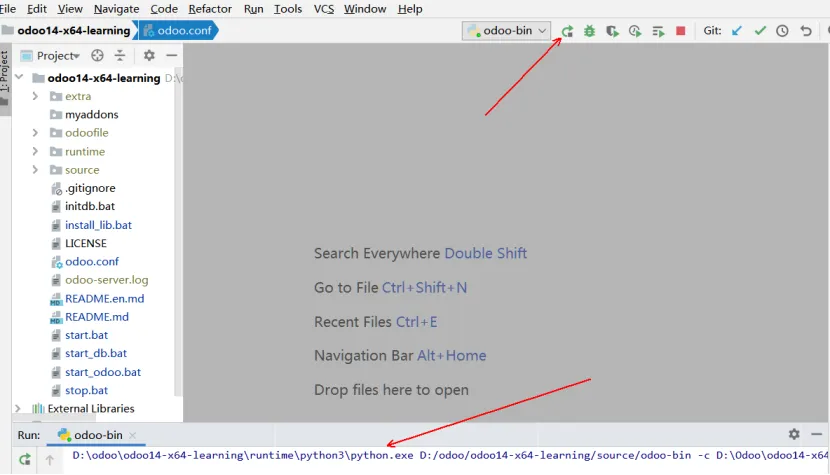Select start_db.bat in tree
The image size is (830, 475).
pos(96,353)
